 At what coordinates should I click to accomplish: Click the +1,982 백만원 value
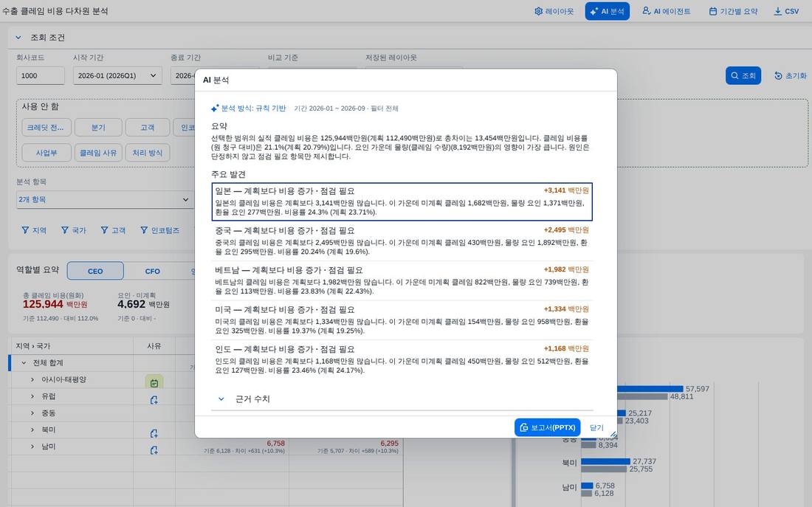tap(566, 269)
